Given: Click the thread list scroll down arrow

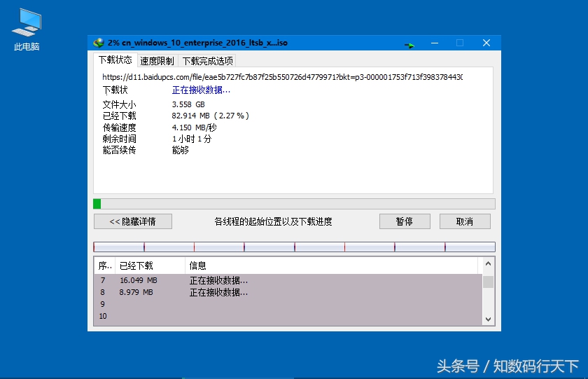Looking at the screenshot, I should pos(488,319).
